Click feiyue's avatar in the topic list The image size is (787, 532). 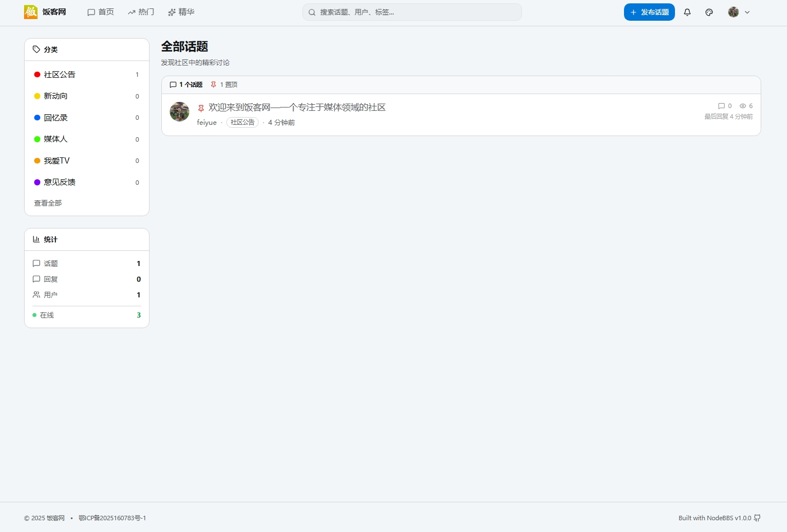click(x=179, y=112)
